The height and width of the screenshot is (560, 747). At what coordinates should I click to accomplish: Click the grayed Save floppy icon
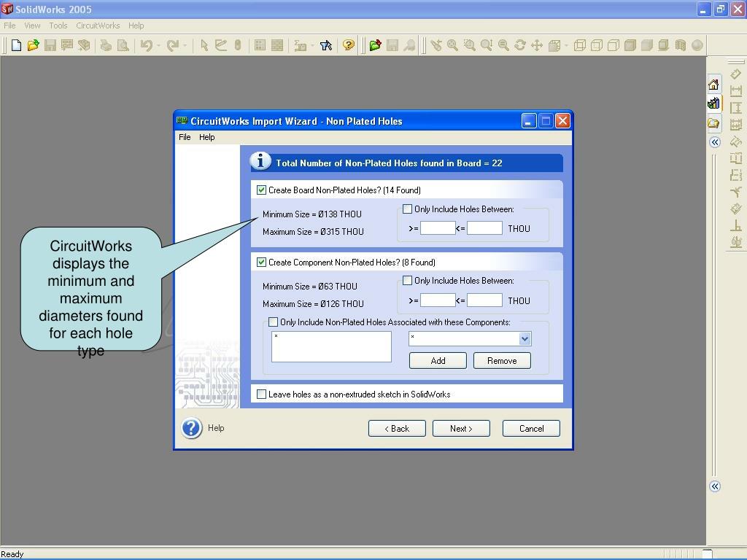pyautogui.click(x=50, y=45)
